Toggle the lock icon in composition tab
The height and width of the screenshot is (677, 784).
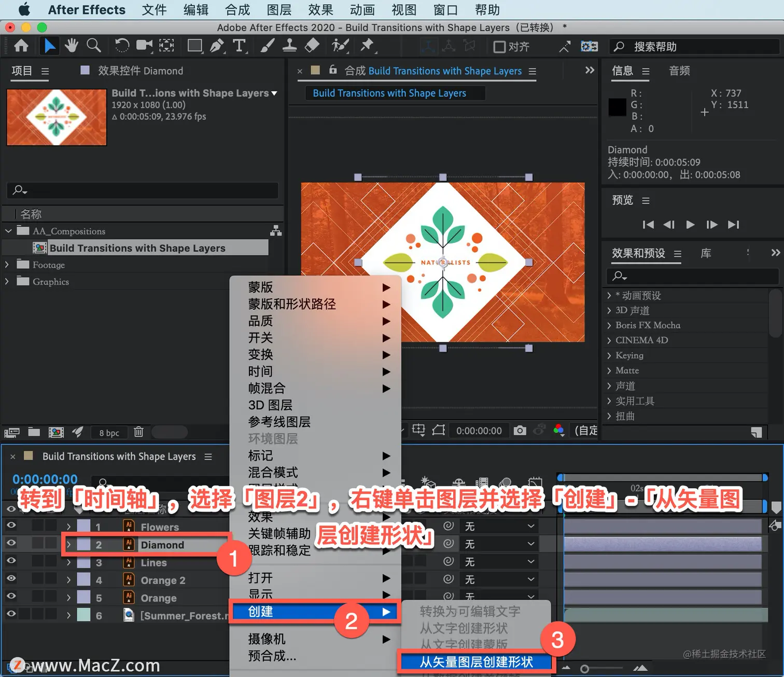tap(333, 70)
